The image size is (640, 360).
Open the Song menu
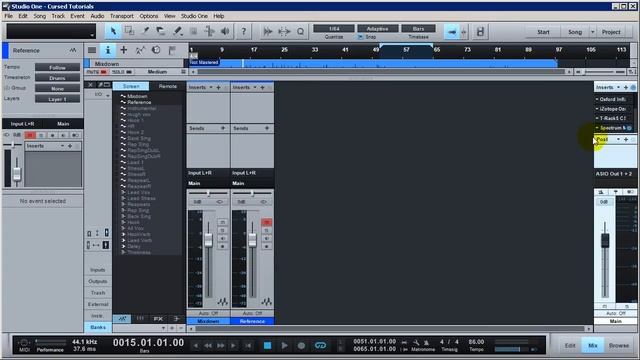[x=40, y=16]
